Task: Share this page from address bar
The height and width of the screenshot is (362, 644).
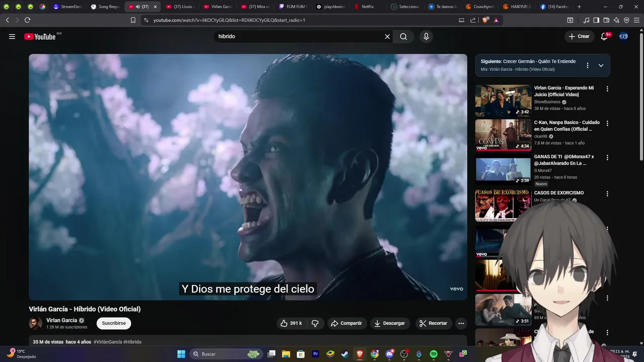Action: [x=473, y=20]
